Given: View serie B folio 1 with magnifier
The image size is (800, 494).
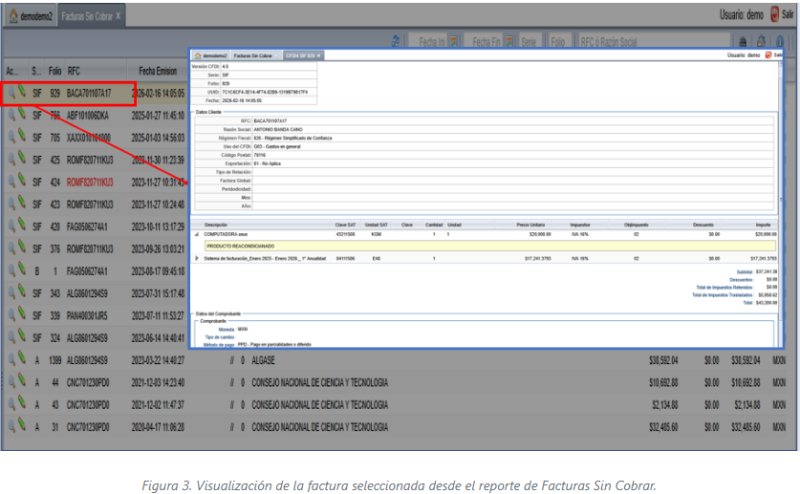Looking at the screenshot, I should (x=11, y=271).
